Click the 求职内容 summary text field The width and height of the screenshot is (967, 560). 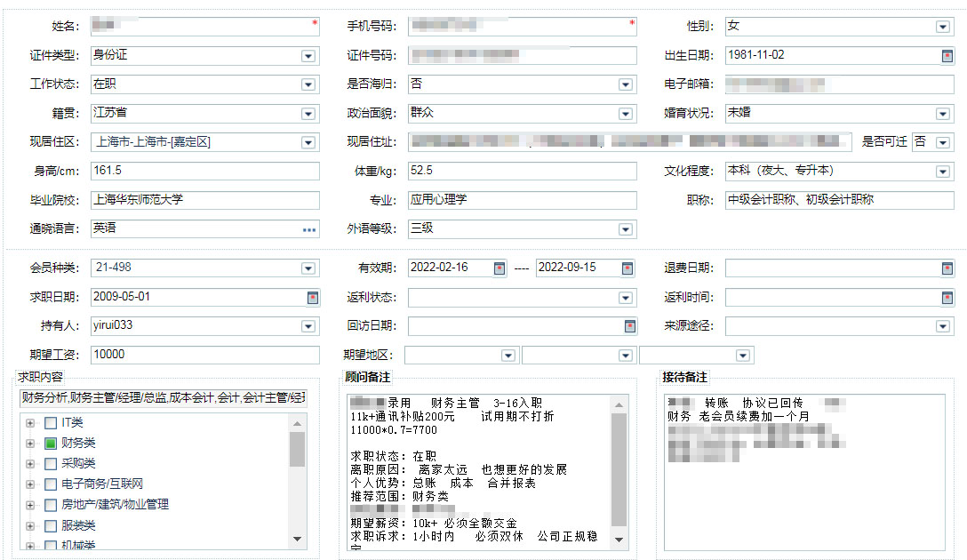[163, 398]
